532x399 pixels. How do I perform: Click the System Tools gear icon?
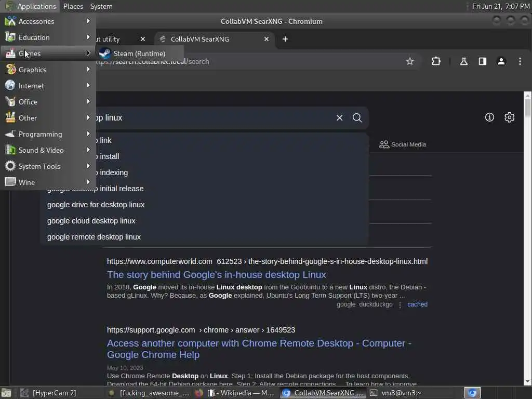[x=10, y=166]
